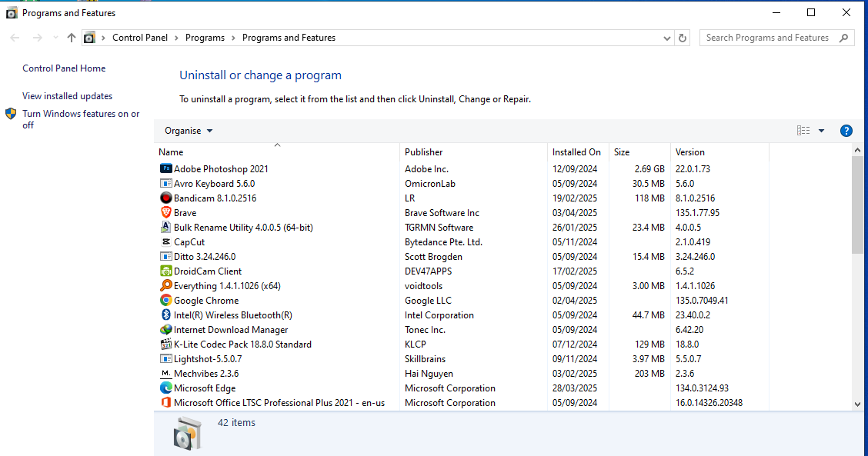
Task: Click the scroll down arrow of the list
Action: (857, 404)
